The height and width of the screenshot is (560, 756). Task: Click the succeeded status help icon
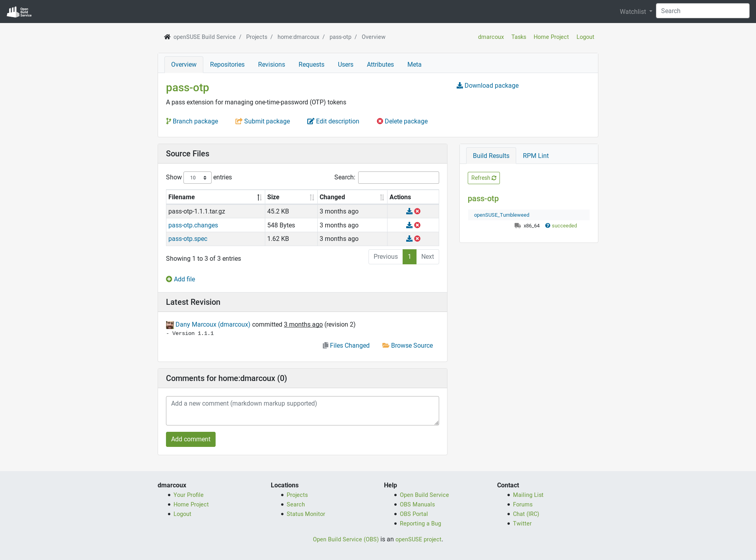click(x=548, y=225)
